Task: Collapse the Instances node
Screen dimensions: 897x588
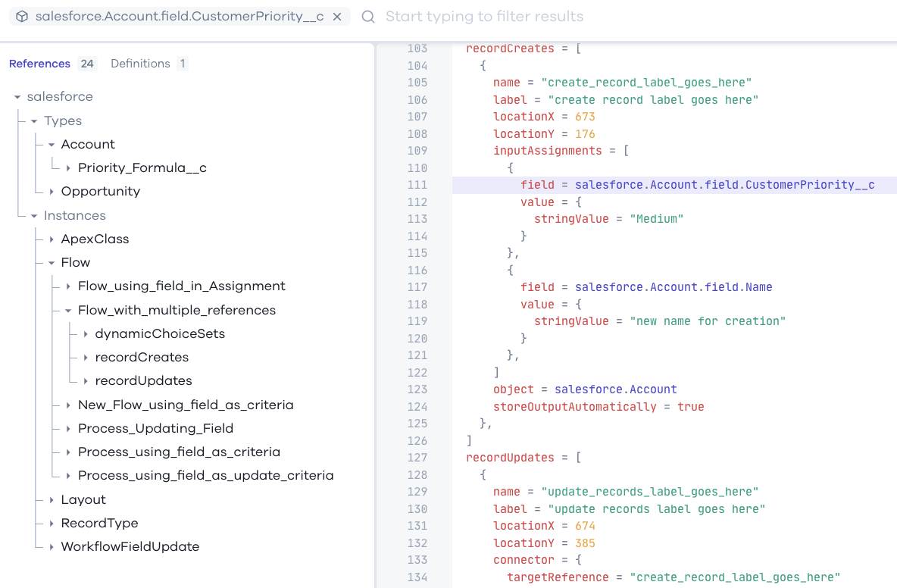Action: click(34, 216)
